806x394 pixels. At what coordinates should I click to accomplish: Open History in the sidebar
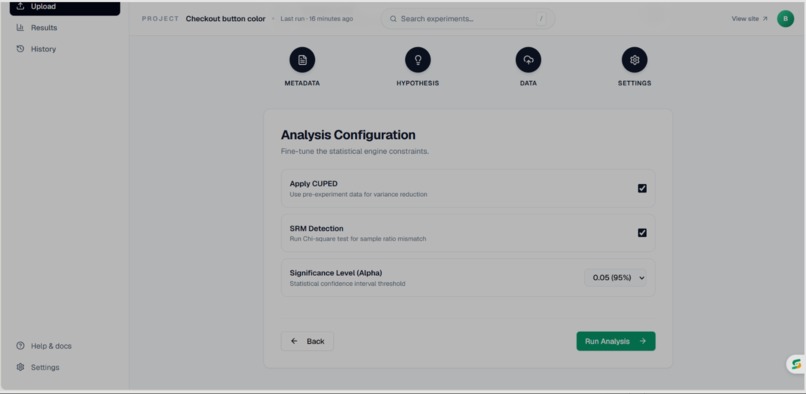43,49
